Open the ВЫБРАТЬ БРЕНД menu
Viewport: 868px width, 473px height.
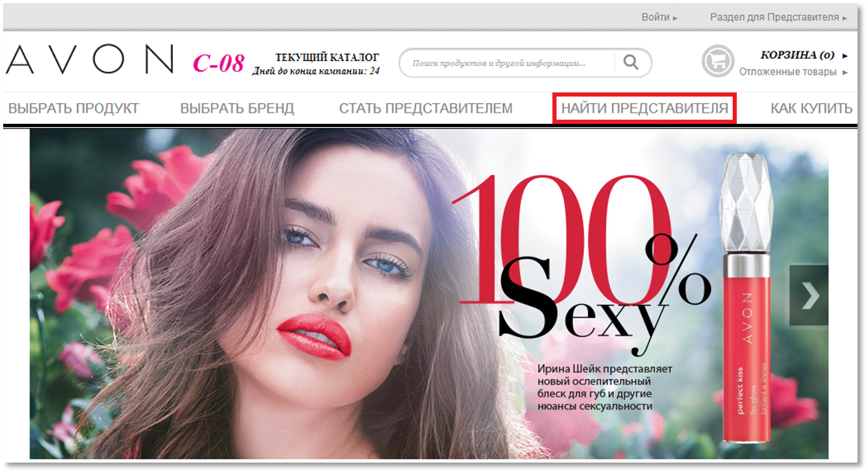pos(237,108)
